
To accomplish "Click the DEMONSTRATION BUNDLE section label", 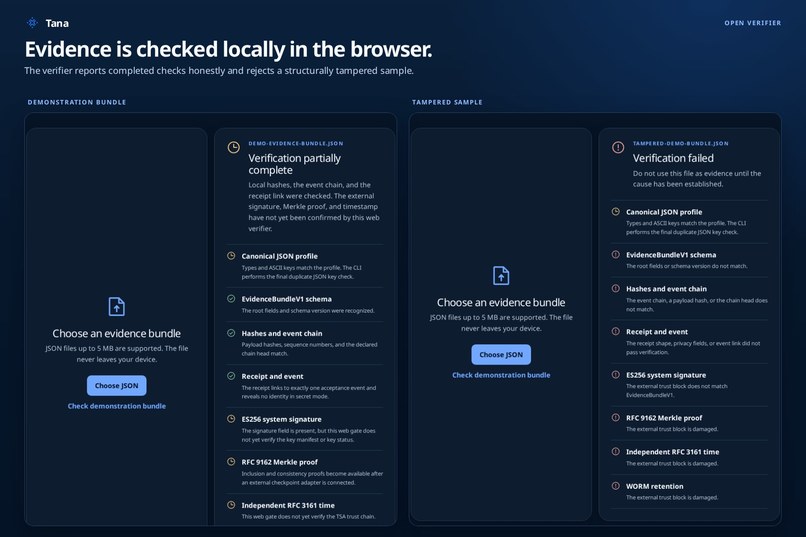I will click(77, 102).
